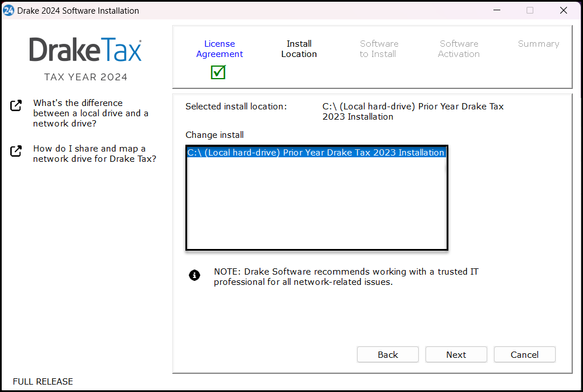583x392 pixels.
Task: Select the Install Location step
Action: coord(299,48)
